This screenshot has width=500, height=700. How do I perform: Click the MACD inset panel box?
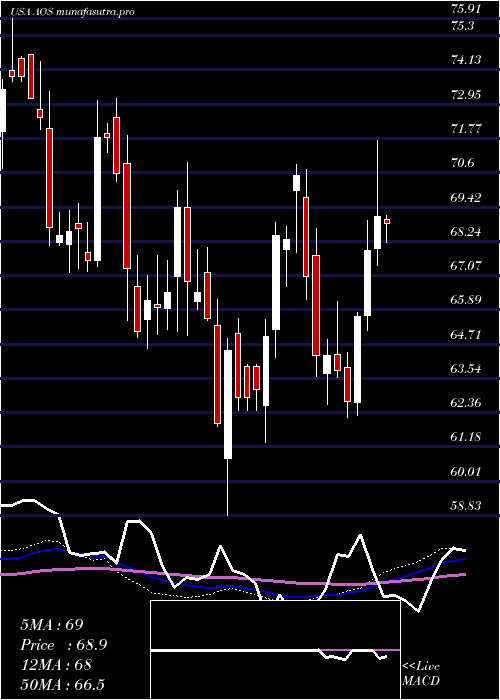[x=275, y=650]
